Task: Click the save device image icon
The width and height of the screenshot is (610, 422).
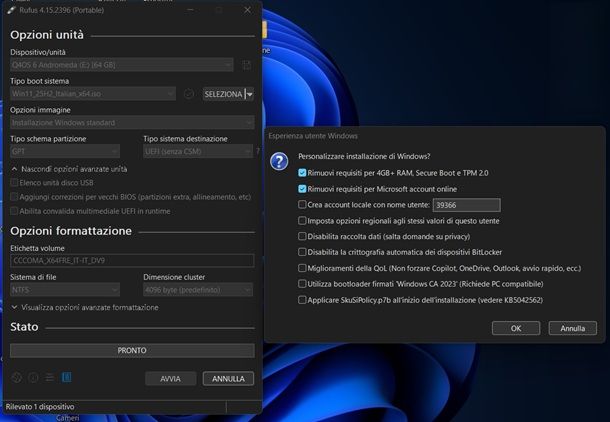Action: [x=246, y=65]
